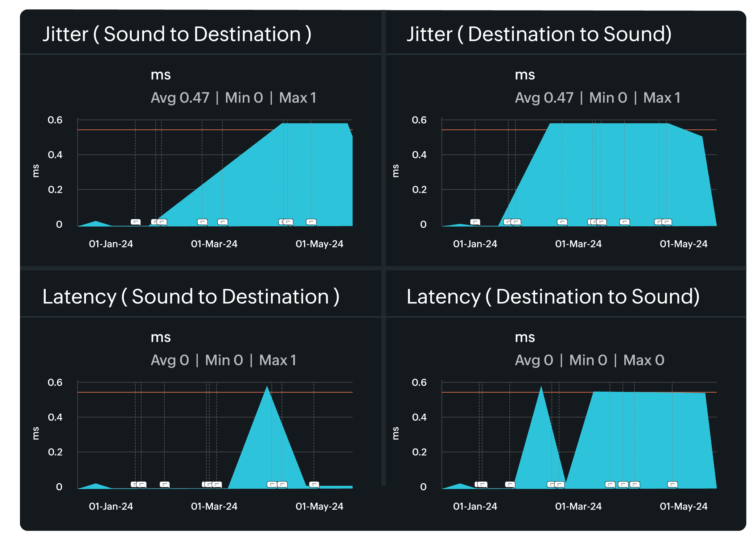Click annotation marker just left of 01-Mar-24 in Jitter Sound to Destination
Viewport: 756px width, 538px height.
(x=202, y=222)
